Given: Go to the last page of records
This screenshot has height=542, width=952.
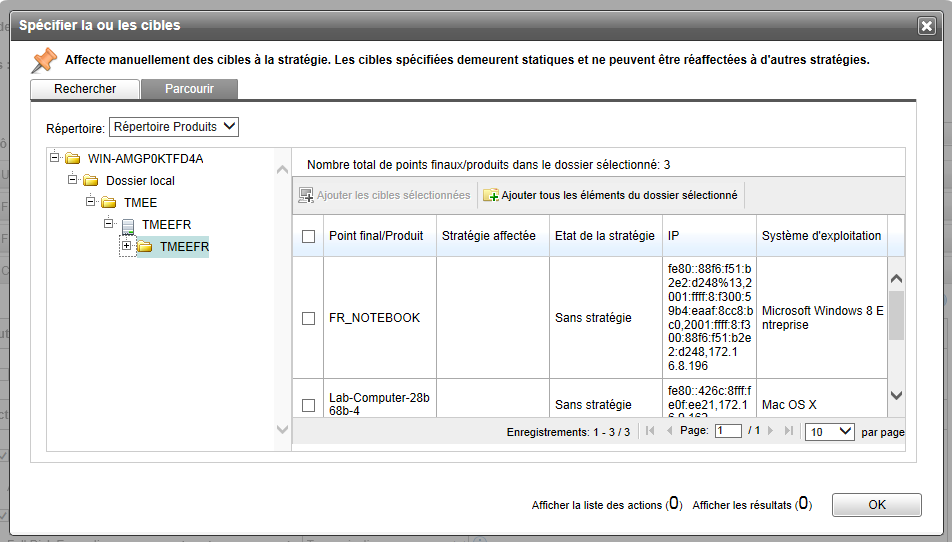Looking at the screenshot, I should [x=789, y=431].
